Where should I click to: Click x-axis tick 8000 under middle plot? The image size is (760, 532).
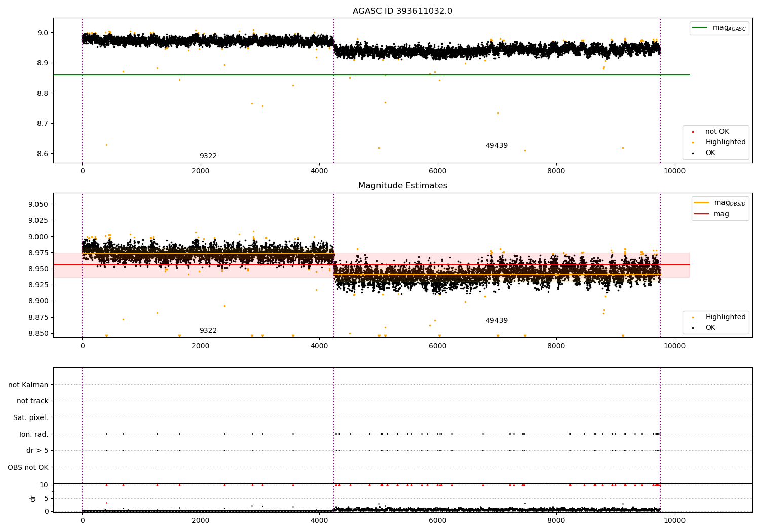(x=556, y=346)
